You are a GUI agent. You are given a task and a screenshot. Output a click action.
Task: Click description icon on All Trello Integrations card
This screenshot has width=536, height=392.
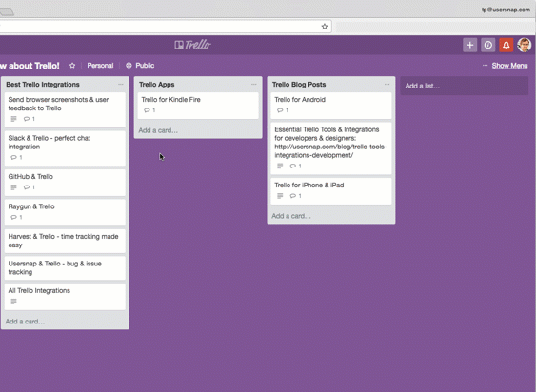point(13,302)
